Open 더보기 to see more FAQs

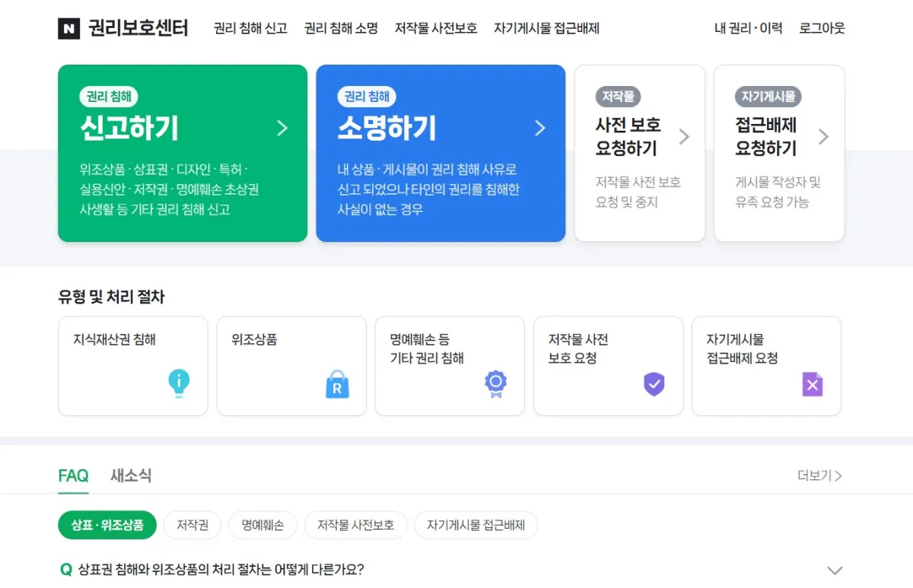click(819, 475)
